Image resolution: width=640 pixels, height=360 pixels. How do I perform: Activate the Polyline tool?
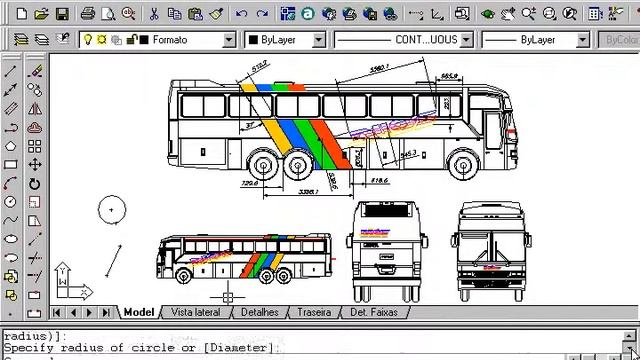[x=11, y=128]
